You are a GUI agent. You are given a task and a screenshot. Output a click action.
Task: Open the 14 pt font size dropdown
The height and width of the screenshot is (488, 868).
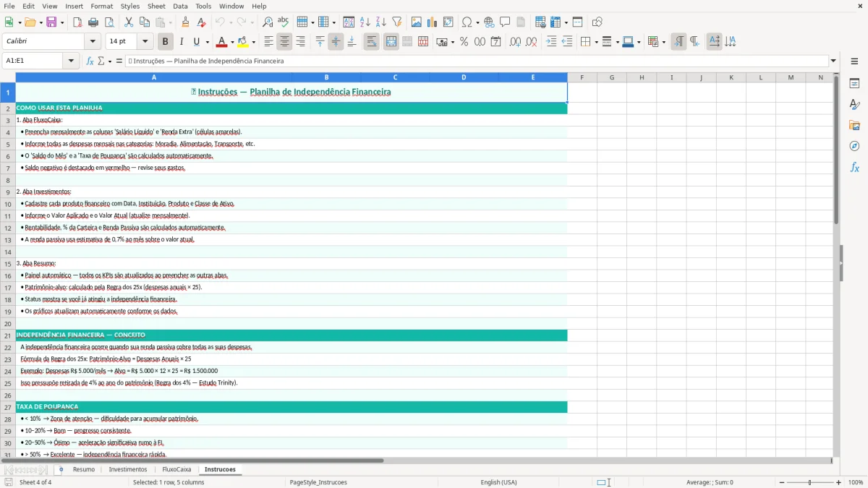(145, 42)
